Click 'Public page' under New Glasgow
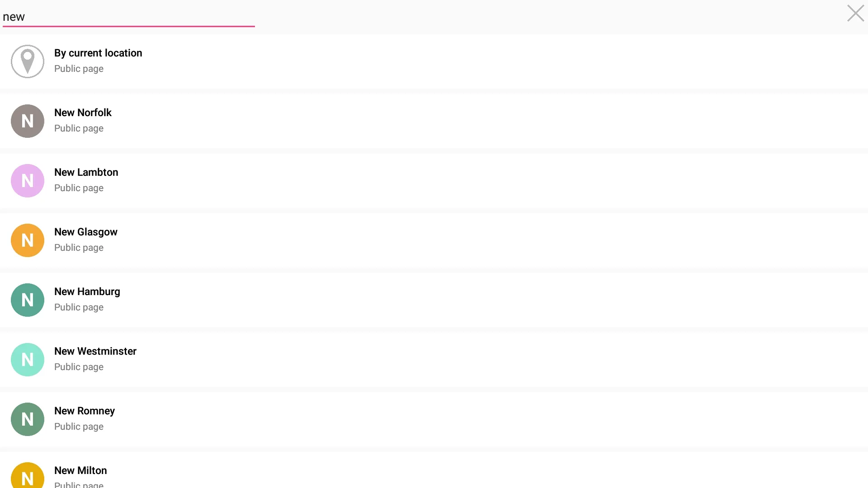Viewport: 868px width, 488px height. [79, 248]
